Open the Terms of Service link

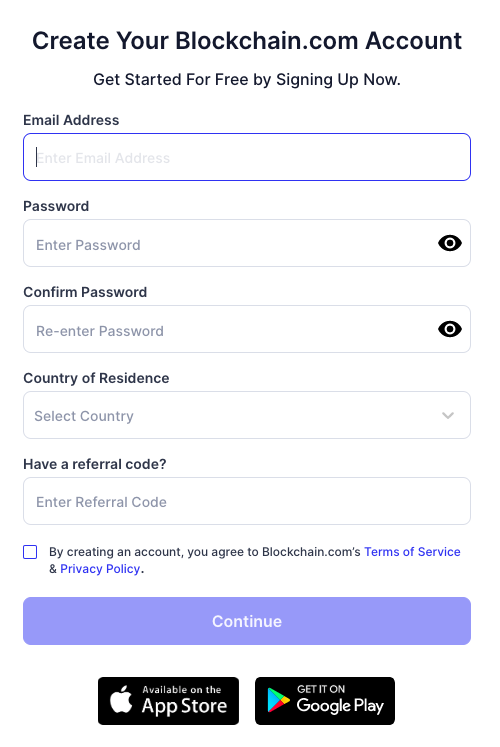pos(412,552)
